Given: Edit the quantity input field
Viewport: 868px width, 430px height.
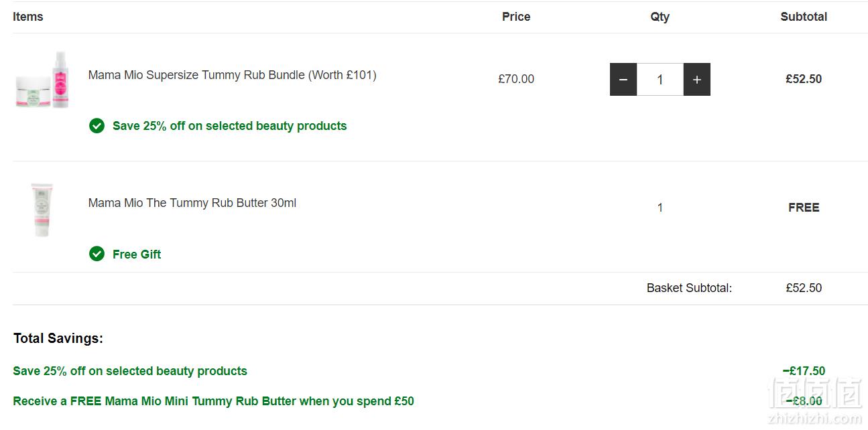Looking at the screenshot, I should pos(660,80).
